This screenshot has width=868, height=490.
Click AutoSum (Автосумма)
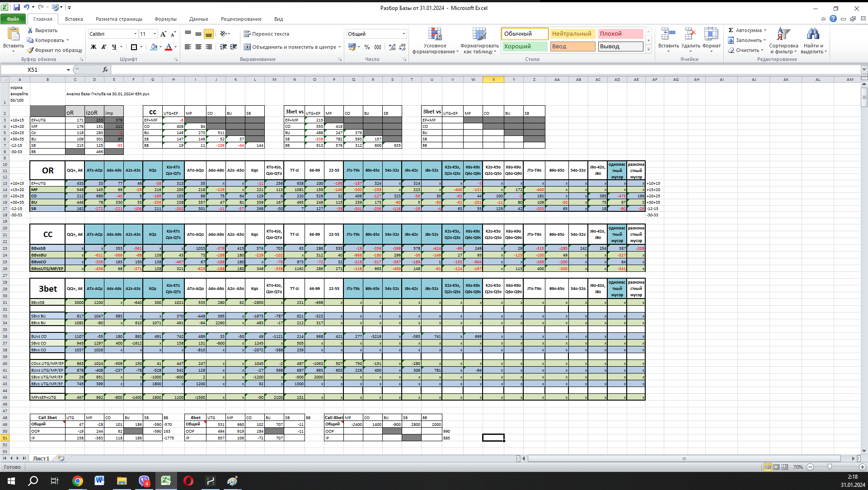[747, 30]
